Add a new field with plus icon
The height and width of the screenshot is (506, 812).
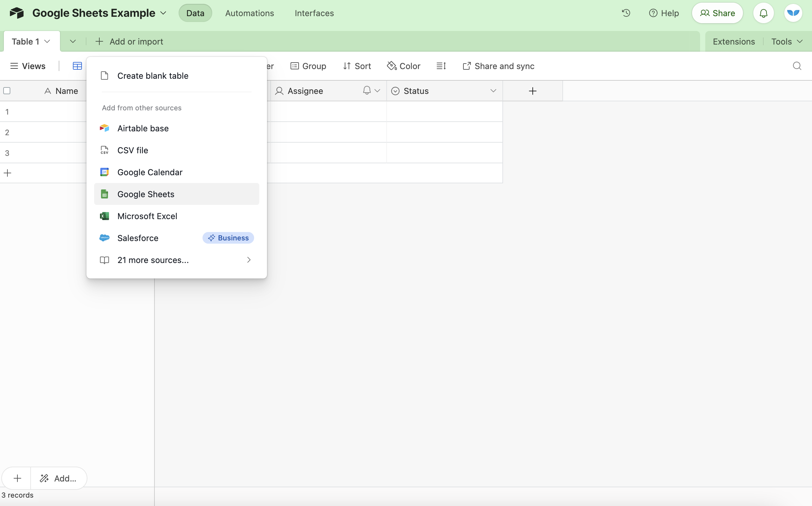pos(533,91)
